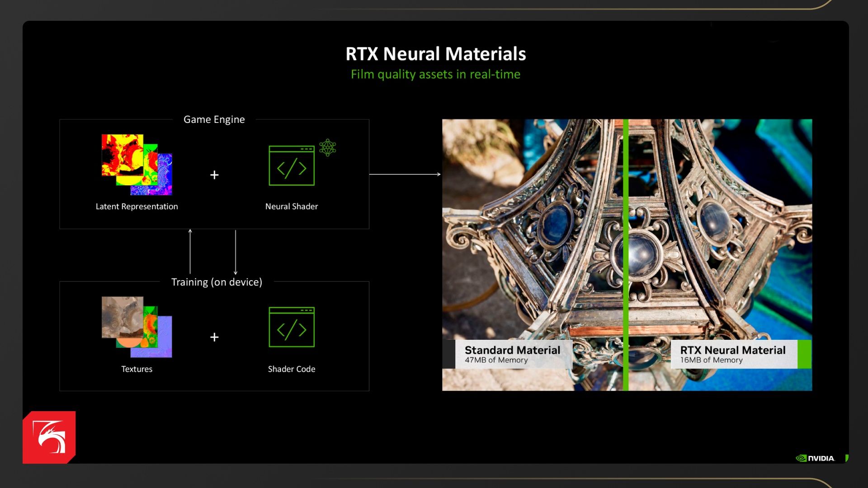Click the red dragon logo badge
Screen dimensions: 868x488
click(x=49, y=437)
